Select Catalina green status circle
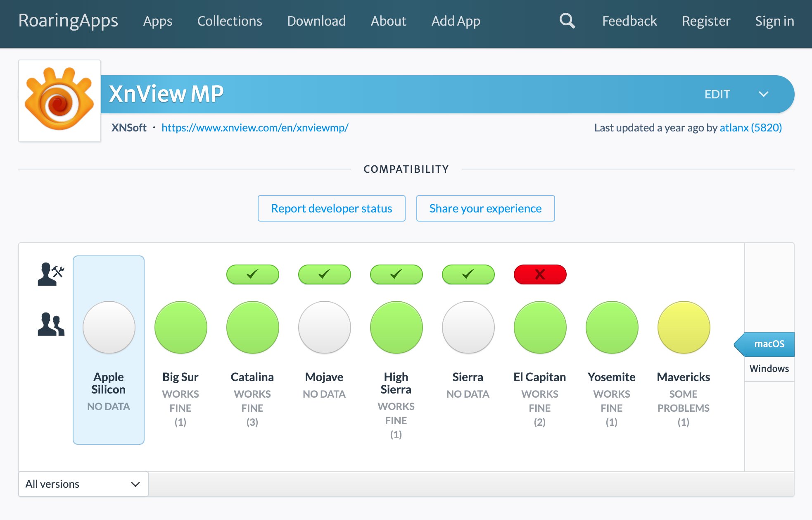The height and width of the screenshot is (520, 812). (x=252, y=327)
